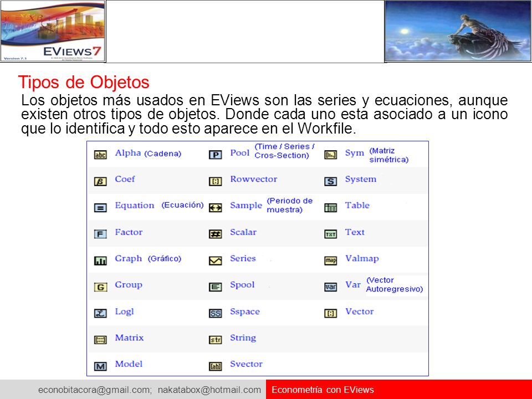Select the 'Model' label
The width and height of the screenshot is (532, 399).
(x=129, y=364)
